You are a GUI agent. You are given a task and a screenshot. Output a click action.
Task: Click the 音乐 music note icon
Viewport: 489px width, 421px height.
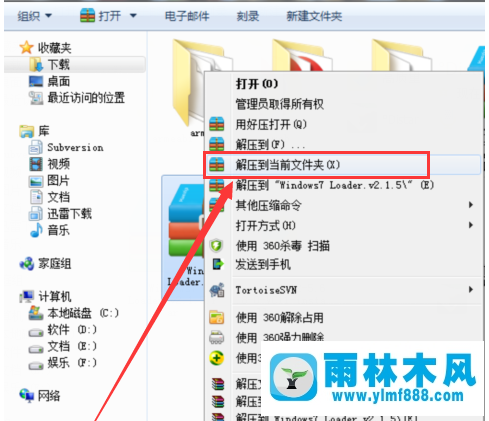pos(36,230)
